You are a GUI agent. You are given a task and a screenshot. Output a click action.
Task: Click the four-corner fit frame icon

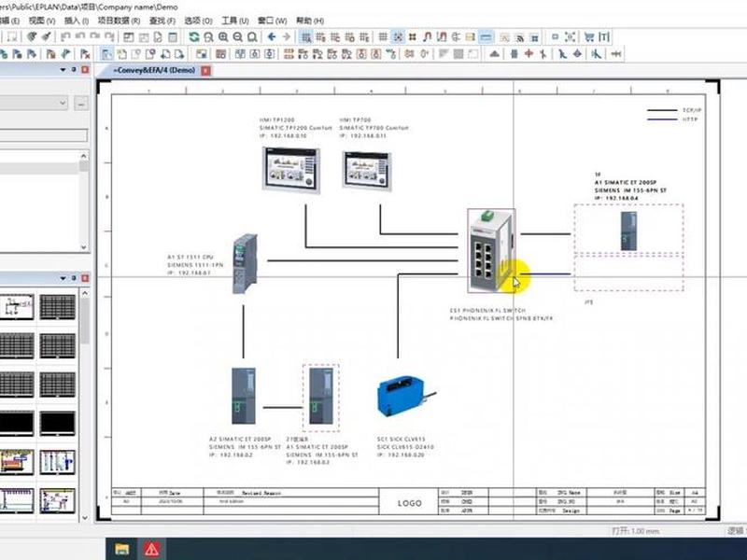pyautogui.click(x=570, y=36)
